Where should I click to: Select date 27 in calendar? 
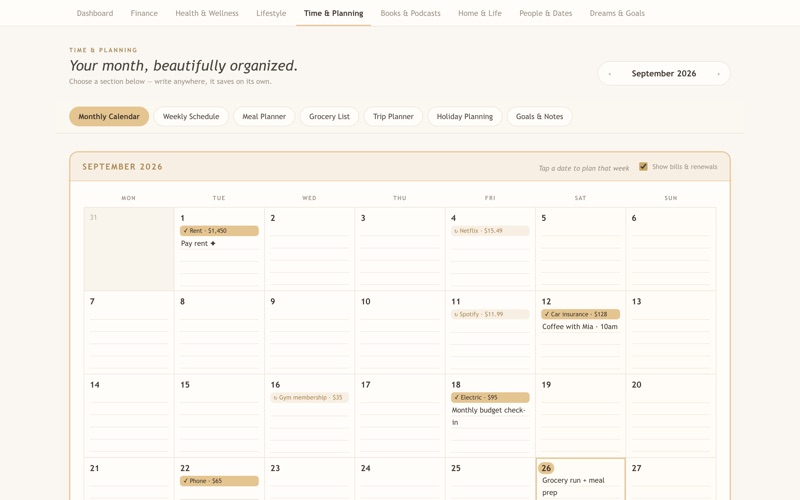(636, 468)
